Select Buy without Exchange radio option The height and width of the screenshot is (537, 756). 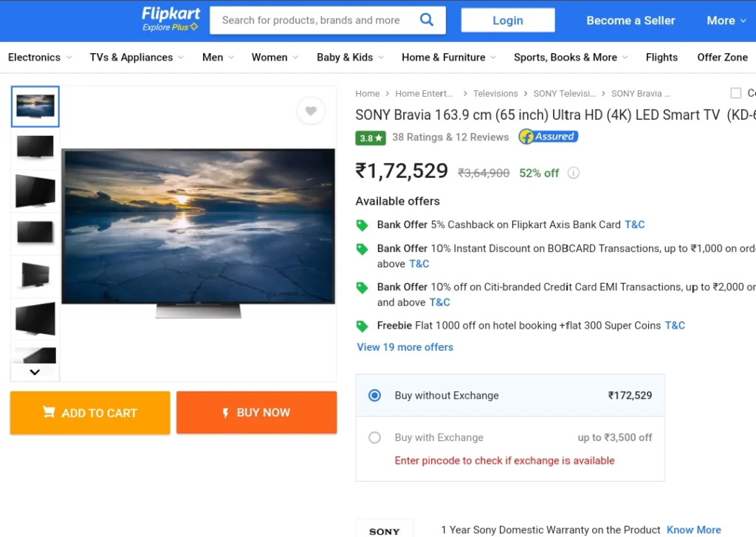click(374, 396)
